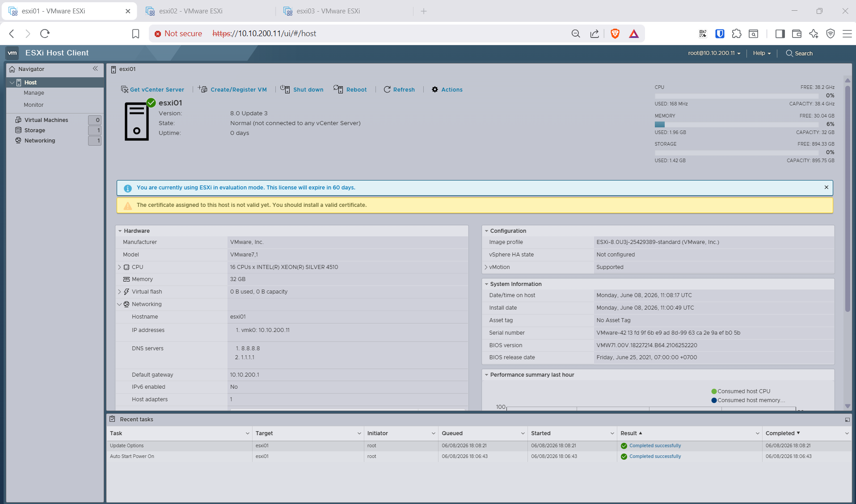Click the share page icon
This screenshot has height=504, width=856.
click(x=595, y=34)
